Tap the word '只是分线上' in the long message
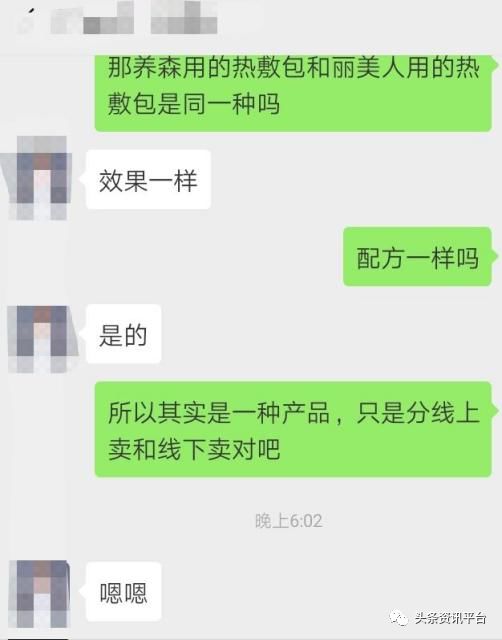Image resolution: width=502 pixels, height=640 pixels. [x=418, y=412]
